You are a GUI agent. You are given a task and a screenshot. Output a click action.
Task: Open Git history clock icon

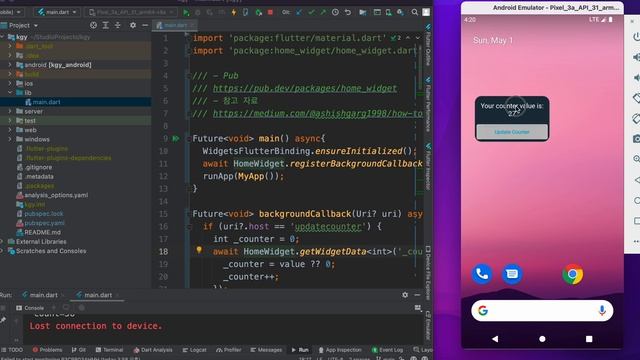tap(335, 12)
